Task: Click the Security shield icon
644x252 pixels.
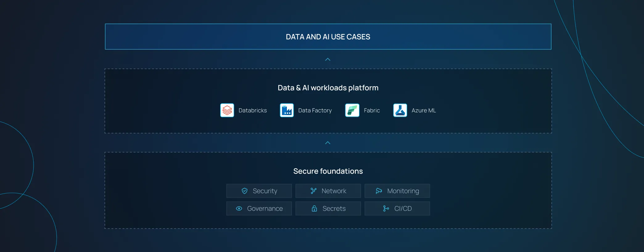Action: 245,191
